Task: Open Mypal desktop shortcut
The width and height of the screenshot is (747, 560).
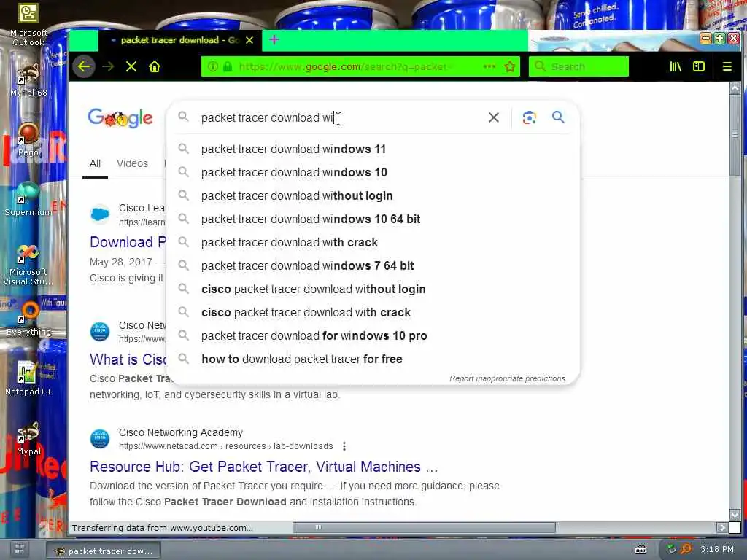Action: (x=28, y=438)
